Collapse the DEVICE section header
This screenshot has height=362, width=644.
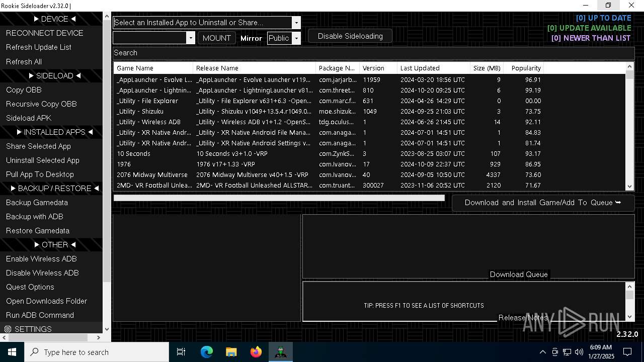pos(54,19)
